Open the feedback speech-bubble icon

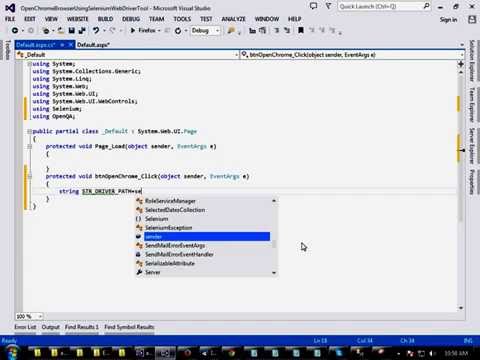click(x=313, y=6)
